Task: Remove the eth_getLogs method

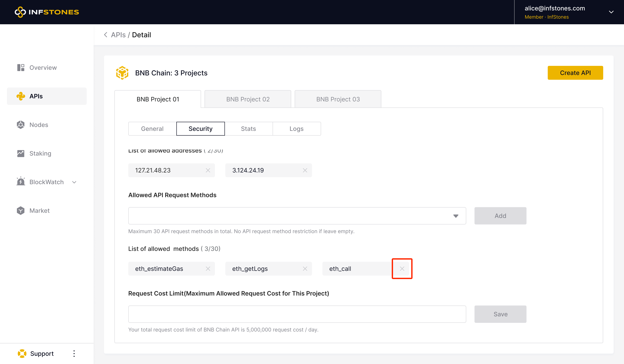Action: (x=305, y=269)
